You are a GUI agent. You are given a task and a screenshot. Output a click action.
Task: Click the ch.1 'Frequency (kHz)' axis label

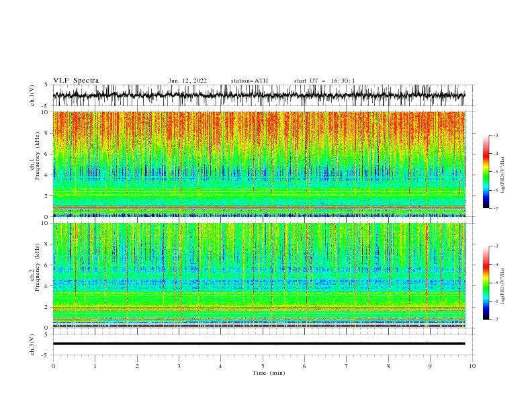tap(38, 156)
